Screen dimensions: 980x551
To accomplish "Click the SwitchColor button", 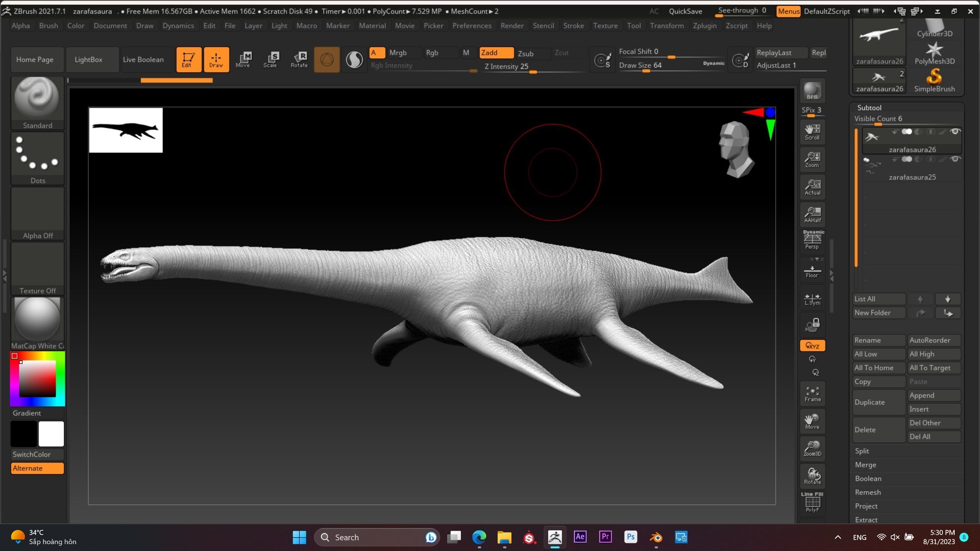I will tap(37, 455).
